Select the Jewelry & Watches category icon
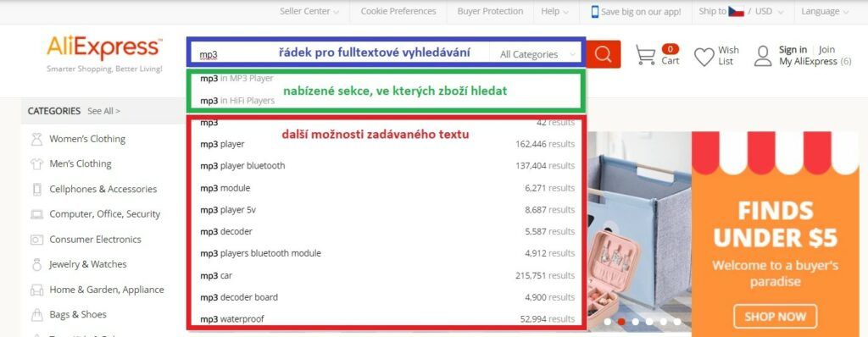This screenshot has width=868, height=337. coord(37,264)
